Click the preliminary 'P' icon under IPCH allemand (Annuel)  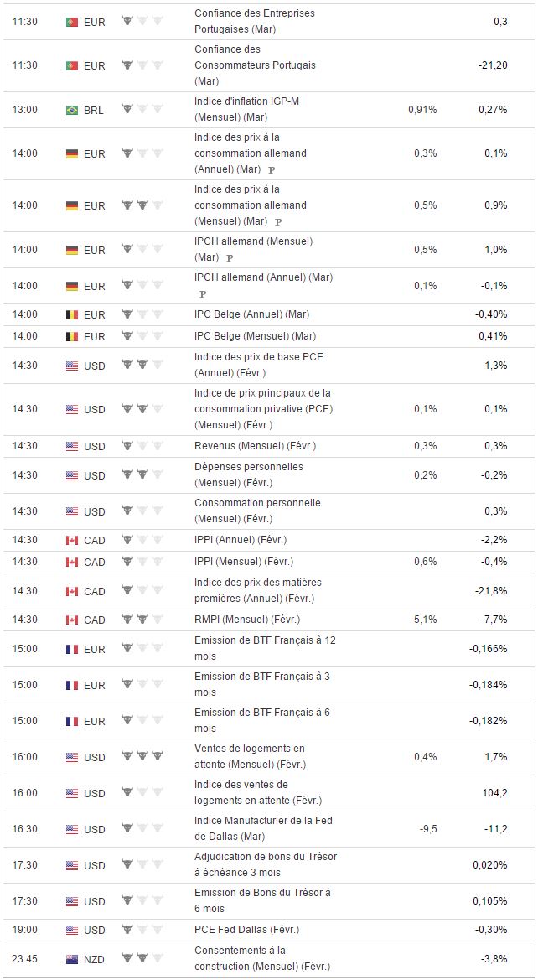point(202,294)
